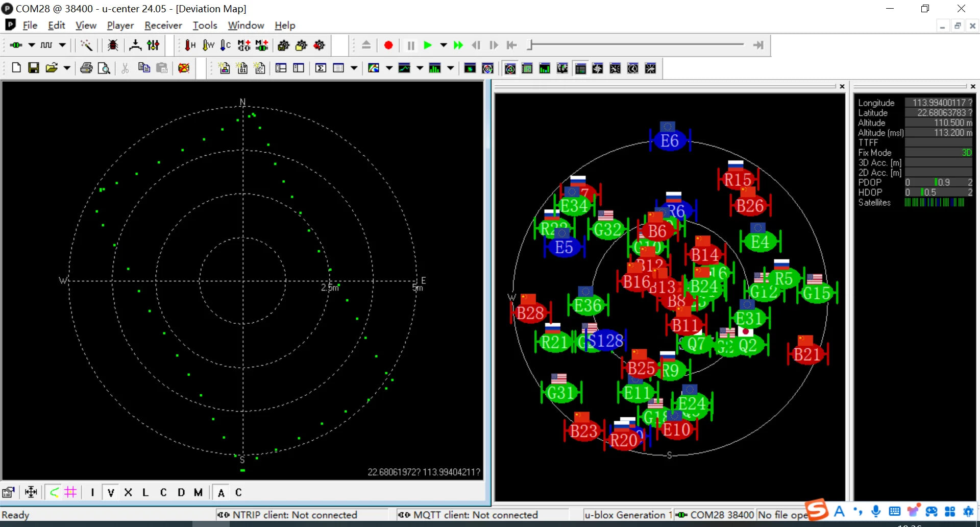Click the red record button
This screenshot has width=980, height=527.
[x=388, y=45]
